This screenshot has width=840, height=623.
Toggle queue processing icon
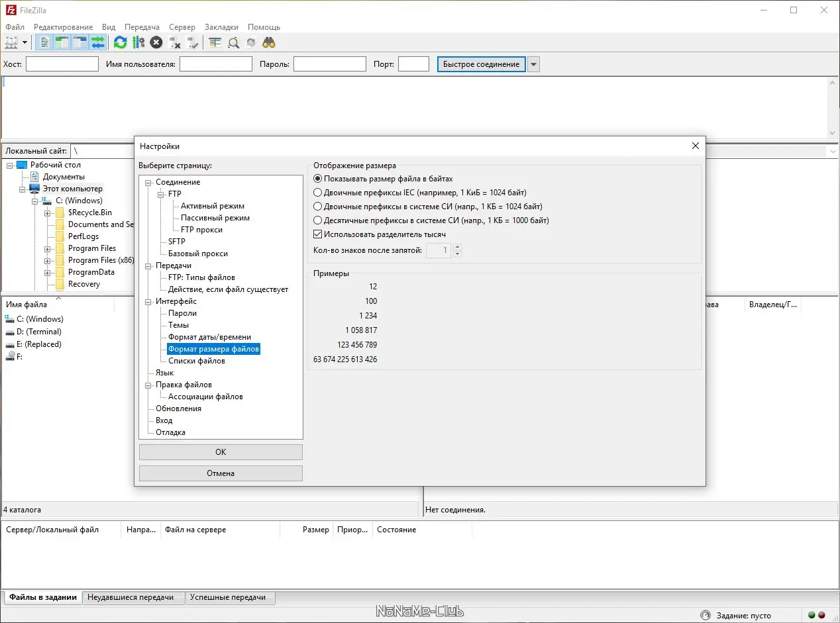pyautogui.click(x=138, y=43)
